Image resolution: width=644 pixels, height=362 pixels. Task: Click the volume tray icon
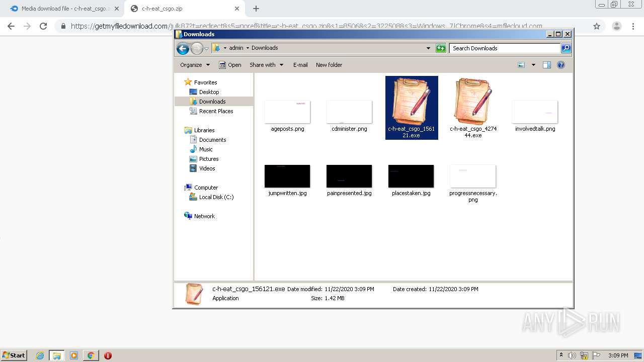(572, 355)
